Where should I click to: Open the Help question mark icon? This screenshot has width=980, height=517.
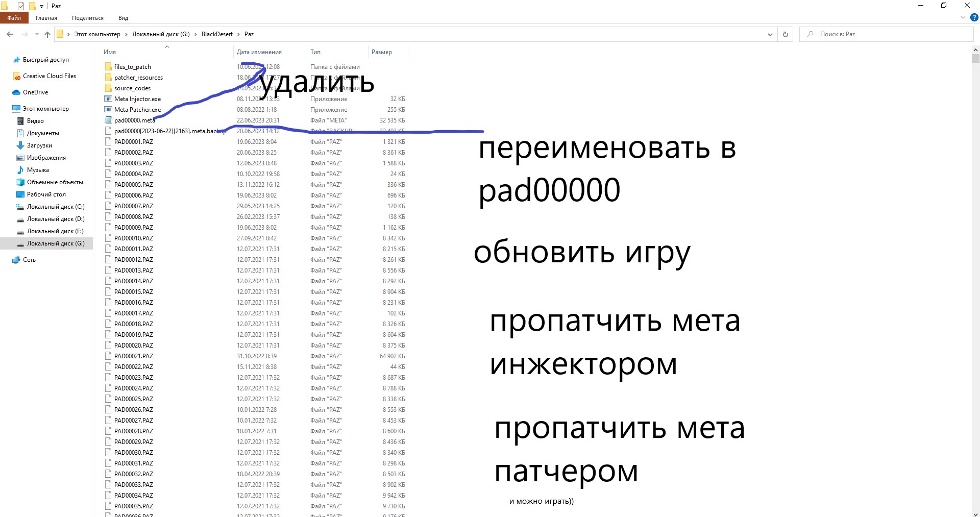[974, 17]
